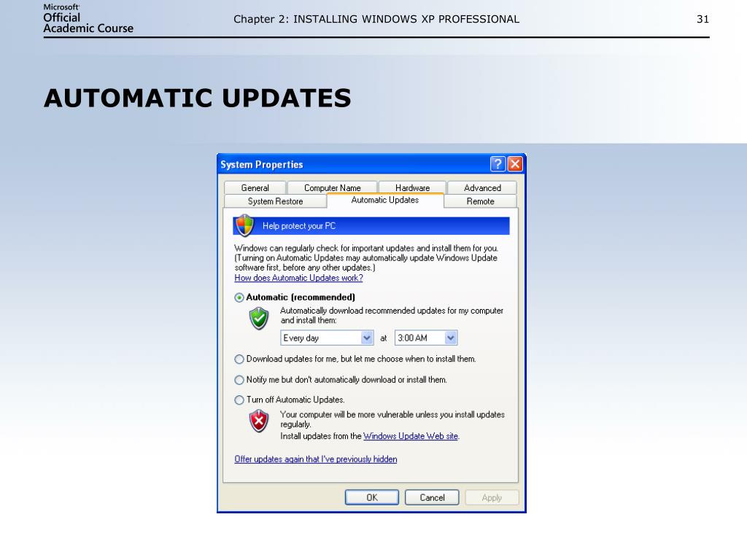Click the OK button
Screen dimensions: 747x560
coord(371,497)
